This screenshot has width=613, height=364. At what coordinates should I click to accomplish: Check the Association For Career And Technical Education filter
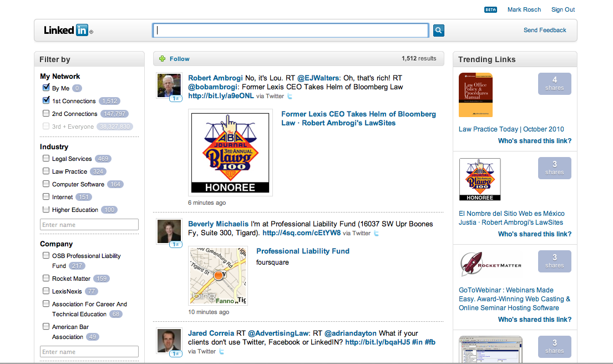coord(46,304)
